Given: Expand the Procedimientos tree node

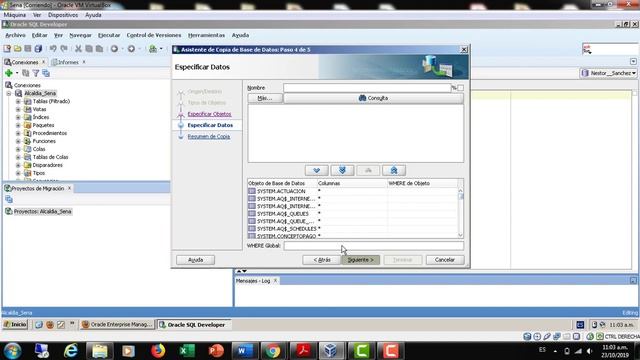Looking at the screenshot, I should 18,133.
